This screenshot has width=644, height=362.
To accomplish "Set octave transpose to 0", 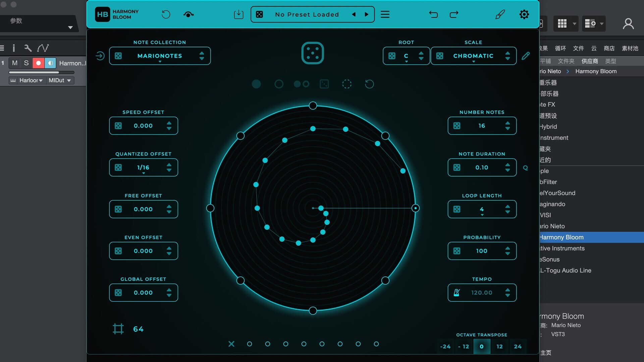I will [482, 347].
